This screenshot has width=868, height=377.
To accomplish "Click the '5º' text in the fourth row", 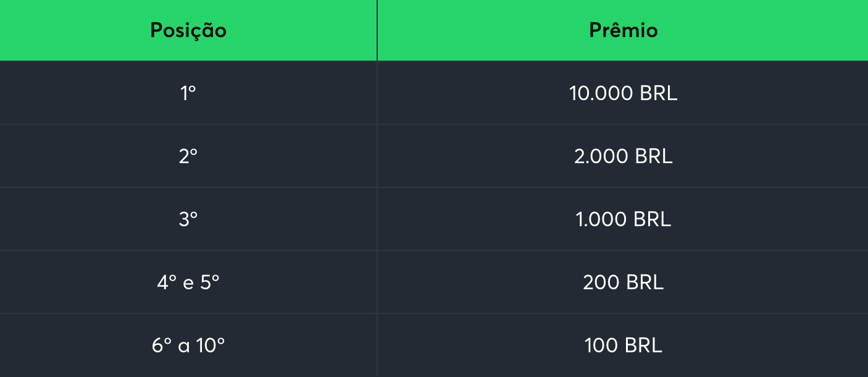I will point(209,282).
